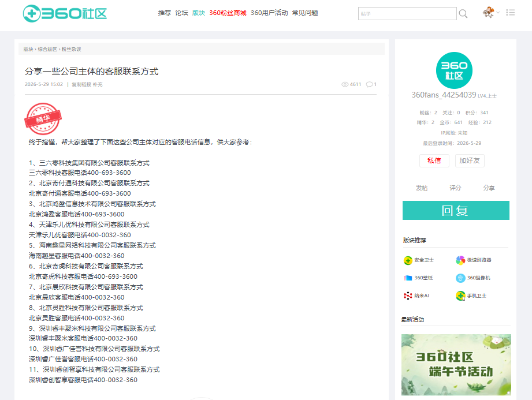Click the red 精华 stamp badge
532x400 pixels.
43,119
